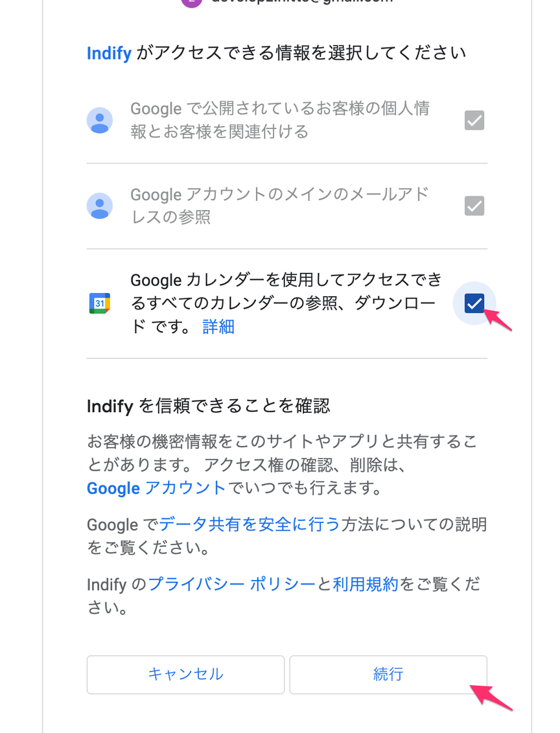Click the 続行 button
Image resolution: width=560 pixels, height=733 pixels.
click(388, 674)
